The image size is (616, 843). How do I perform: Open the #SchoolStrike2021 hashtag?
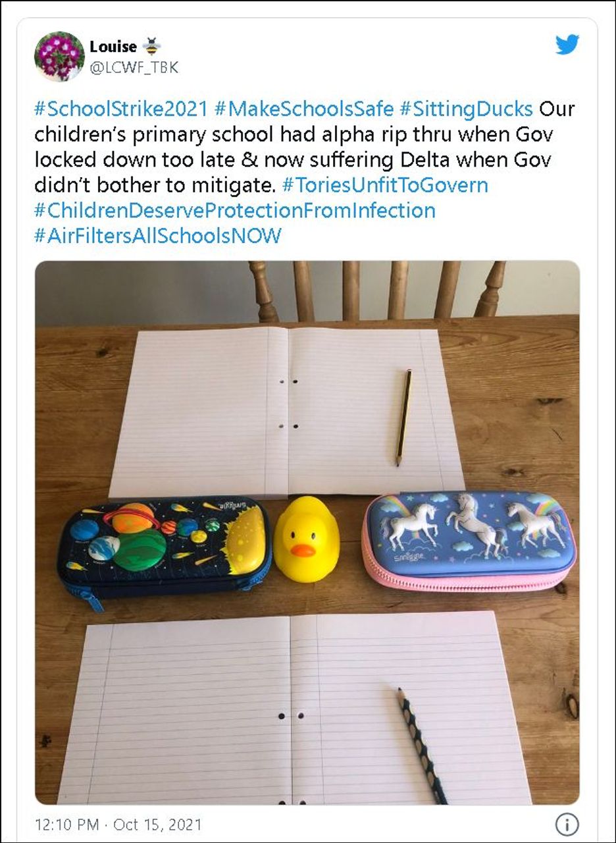pyautogui.click(x=121, y=108)
